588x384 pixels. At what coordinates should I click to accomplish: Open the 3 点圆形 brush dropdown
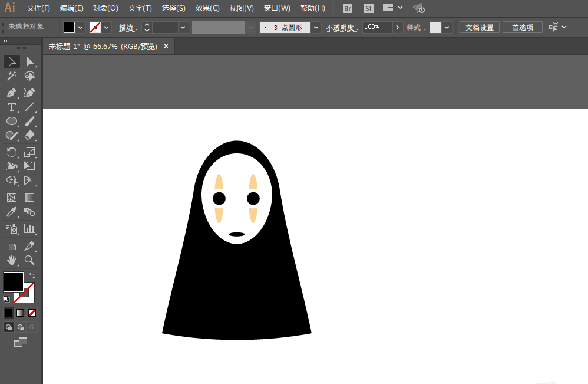tap(316, 28)
